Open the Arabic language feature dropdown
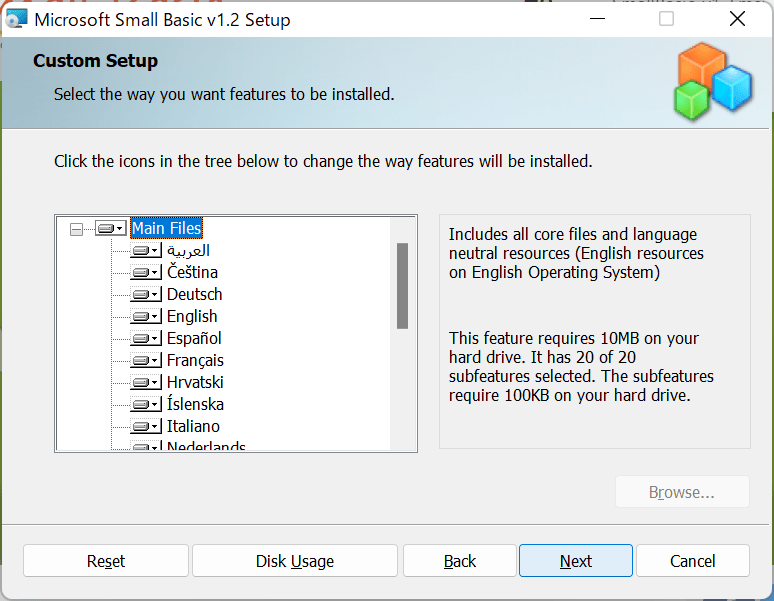The height and width of the screenshot is (601, 774). click(x=146, y=251)
